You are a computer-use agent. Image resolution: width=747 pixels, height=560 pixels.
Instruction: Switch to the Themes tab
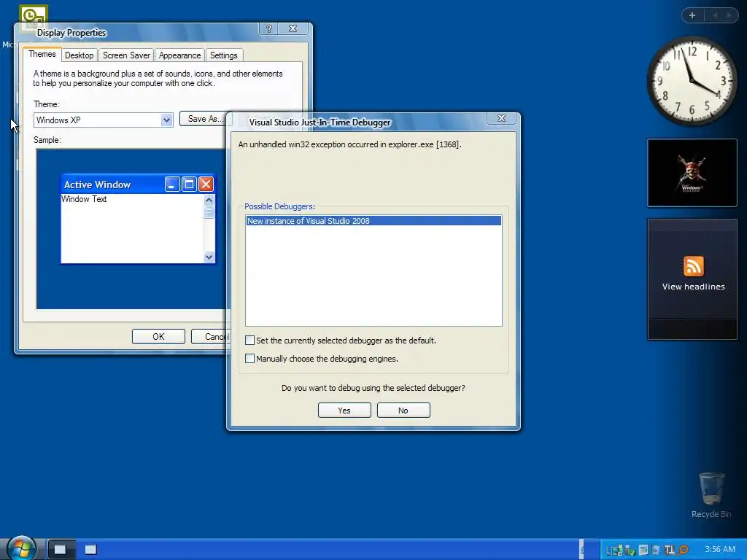42,54
